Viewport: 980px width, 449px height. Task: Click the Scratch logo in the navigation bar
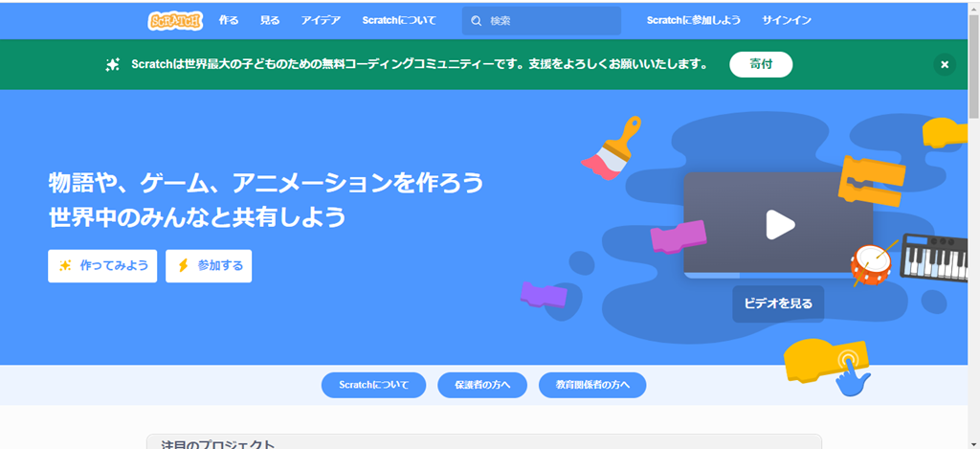click(x=176, y=21)
